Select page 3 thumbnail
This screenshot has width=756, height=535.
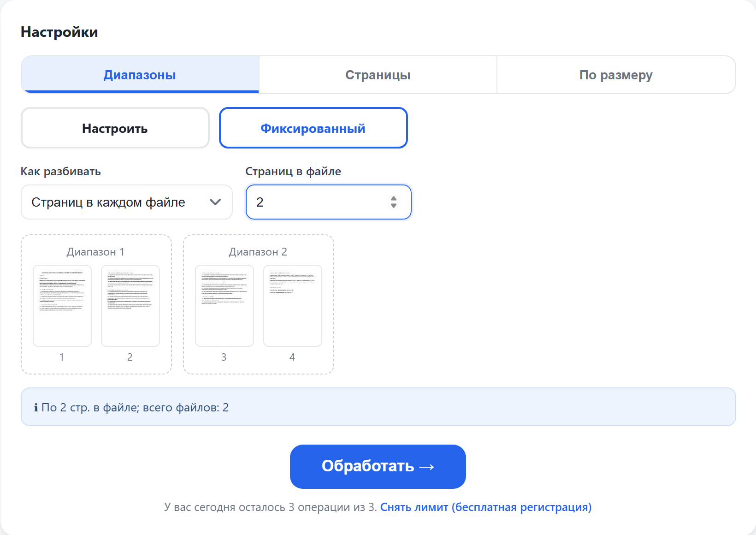coord(224,306)
